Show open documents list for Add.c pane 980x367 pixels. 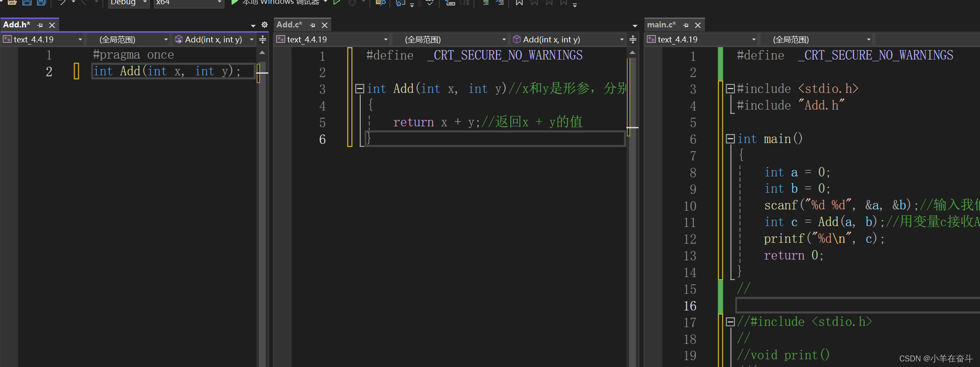click(635, 26)
